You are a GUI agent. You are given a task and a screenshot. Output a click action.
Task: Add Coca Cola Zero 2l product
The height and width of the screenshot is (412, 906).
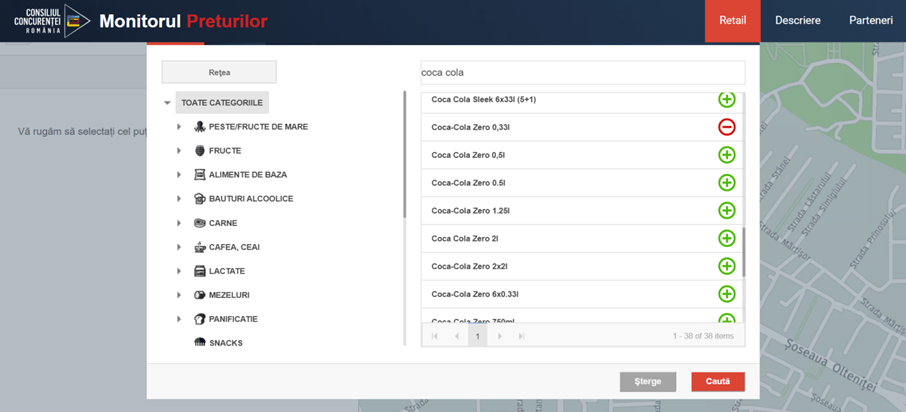(726, 238)
